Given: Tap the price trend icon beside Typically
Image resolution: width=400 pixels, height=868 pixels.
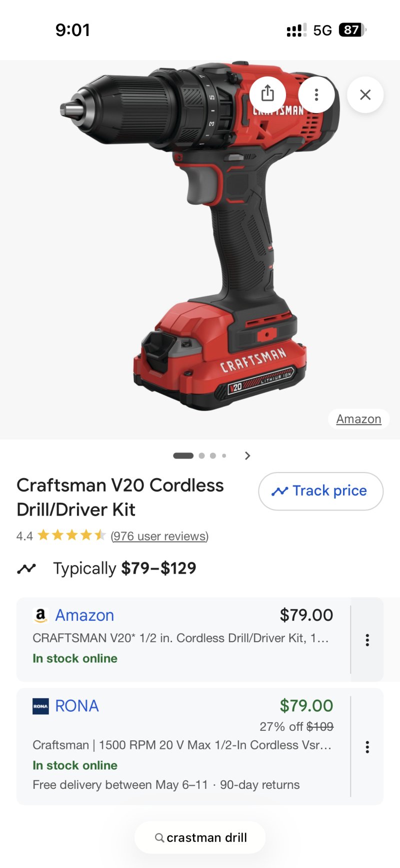Looking at the screenshot, I should tap(26, 569).
